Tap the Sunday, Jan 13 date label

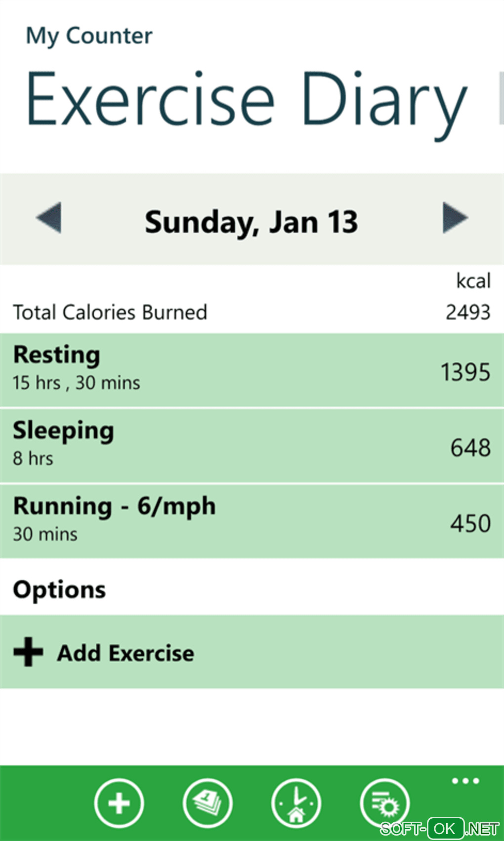coord(251,222)
